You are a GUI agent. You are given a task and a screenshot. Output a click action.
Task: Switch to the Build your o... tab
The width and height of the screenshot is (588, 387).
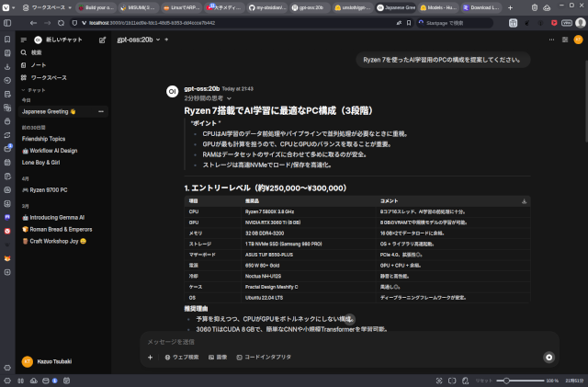[96, 7]
